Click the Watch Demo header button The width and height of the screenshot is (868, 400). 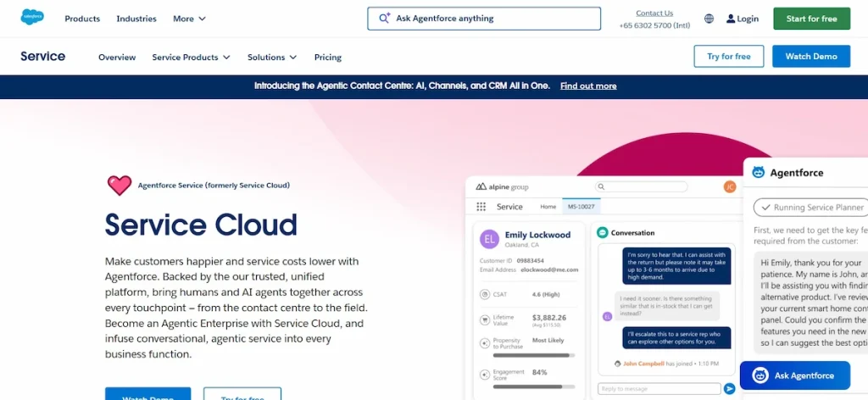tap(811, 57)
